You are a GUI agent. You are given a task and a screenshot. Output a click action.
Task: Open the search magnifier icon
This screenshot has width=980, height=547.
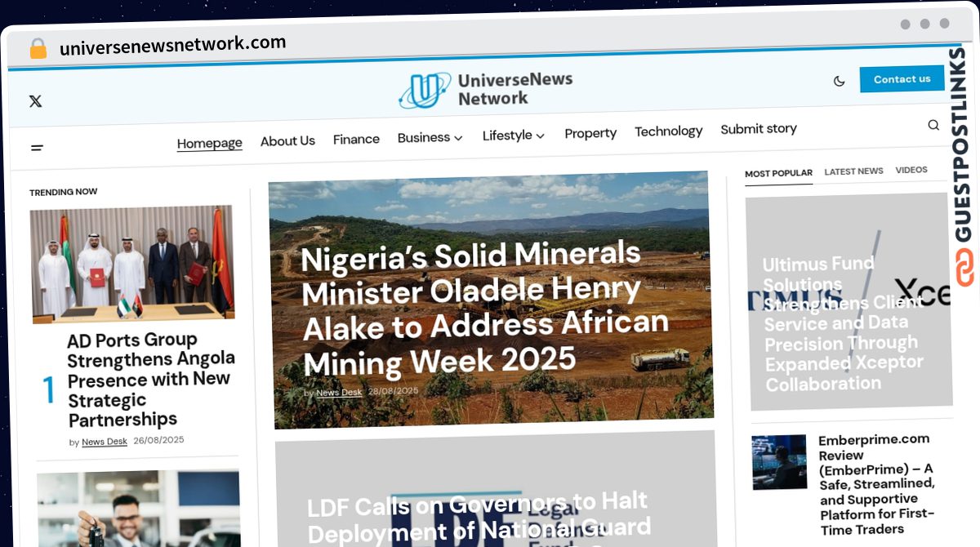click(x=933, y=125)
